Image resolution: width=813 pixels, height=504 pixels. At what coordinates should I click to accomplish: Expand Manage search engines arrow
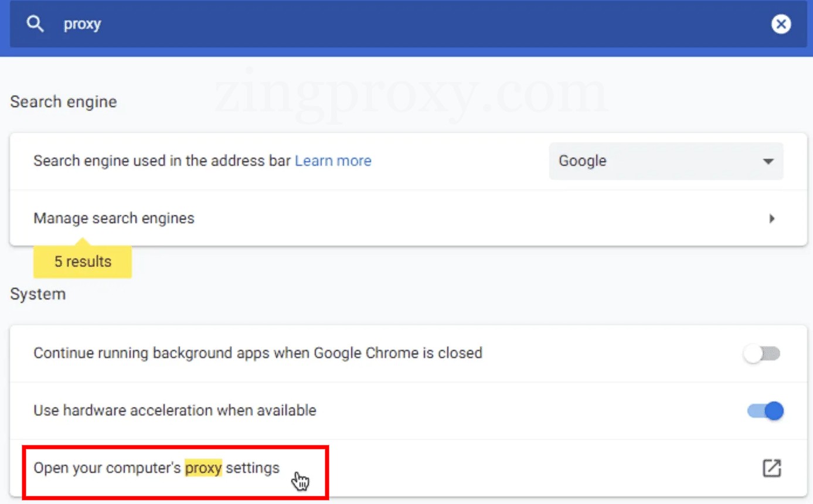(x=772, y=219)
